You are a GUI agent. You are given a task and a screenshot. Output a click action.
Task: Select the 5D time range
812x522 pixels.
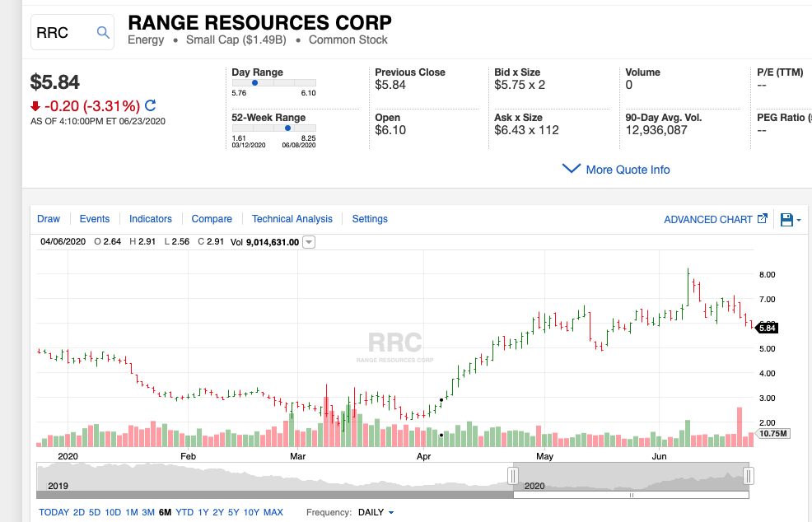(x=95, y=512)
